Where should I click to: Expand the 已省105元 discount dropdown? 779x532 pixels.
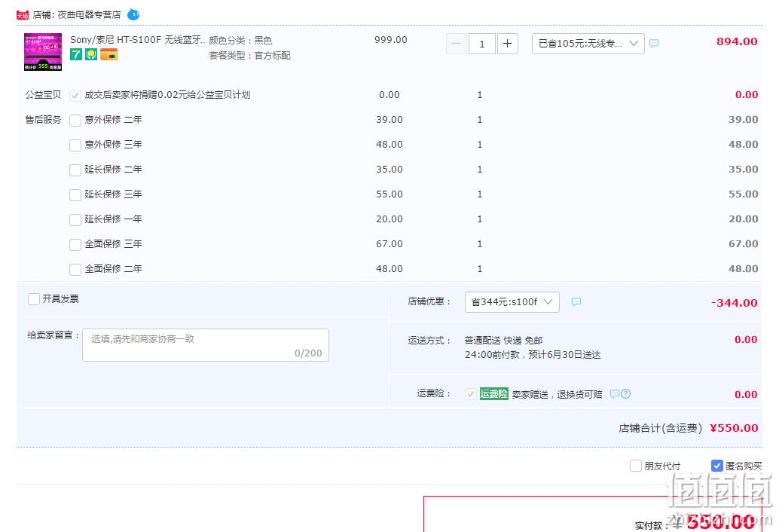click(588, 44)
